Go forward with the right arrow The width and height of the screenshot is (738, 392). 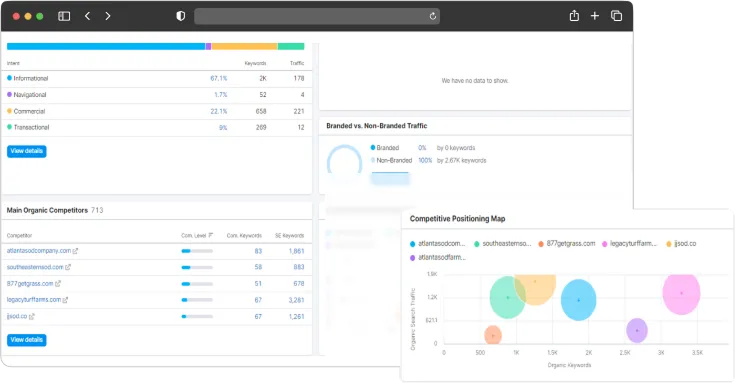108,16
